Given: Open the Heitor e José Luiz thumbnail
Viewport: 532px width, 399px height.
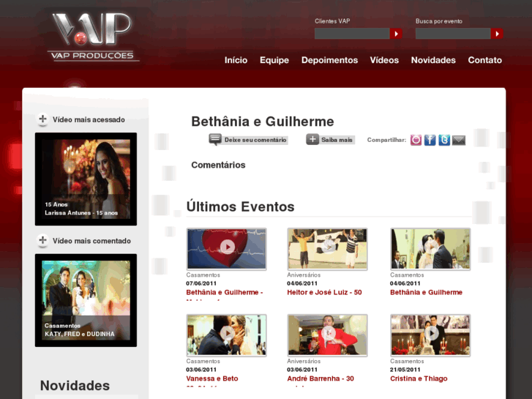Looking at the screenshot, I should coord(327,249).
